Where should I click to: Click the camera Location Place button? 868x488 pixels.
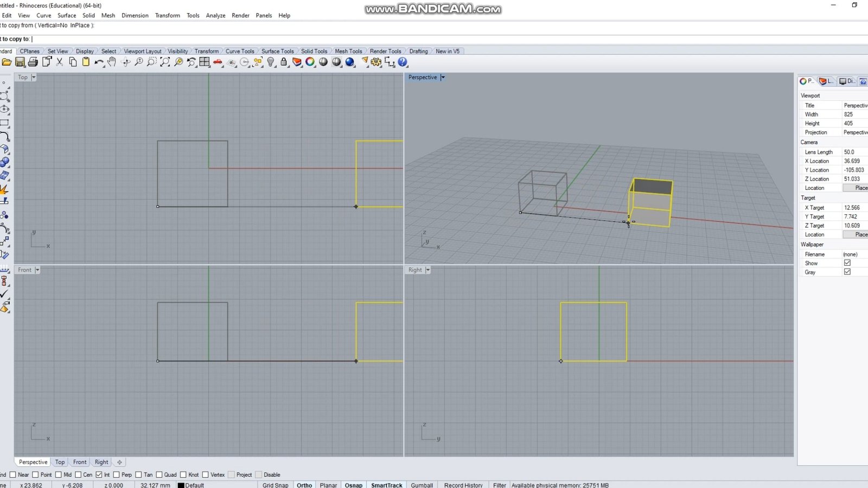click(856, 188)
